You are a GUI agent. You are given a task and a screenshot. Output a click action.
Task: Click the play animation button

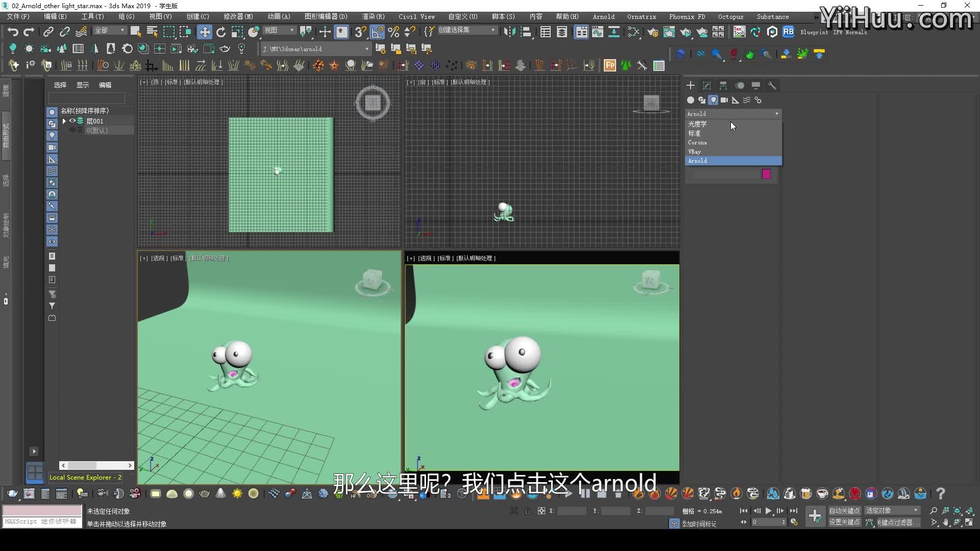coord(768,511)
